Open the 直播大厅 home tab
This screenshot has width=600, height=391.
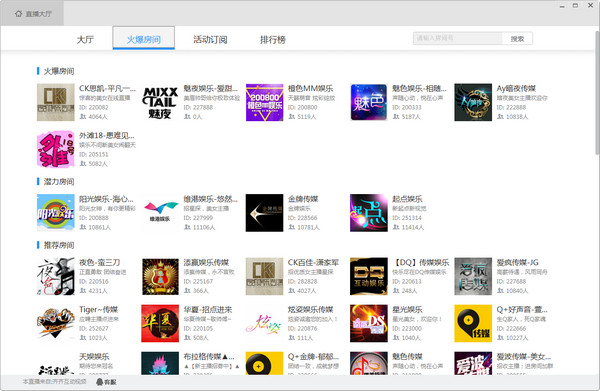coord(33,14)
